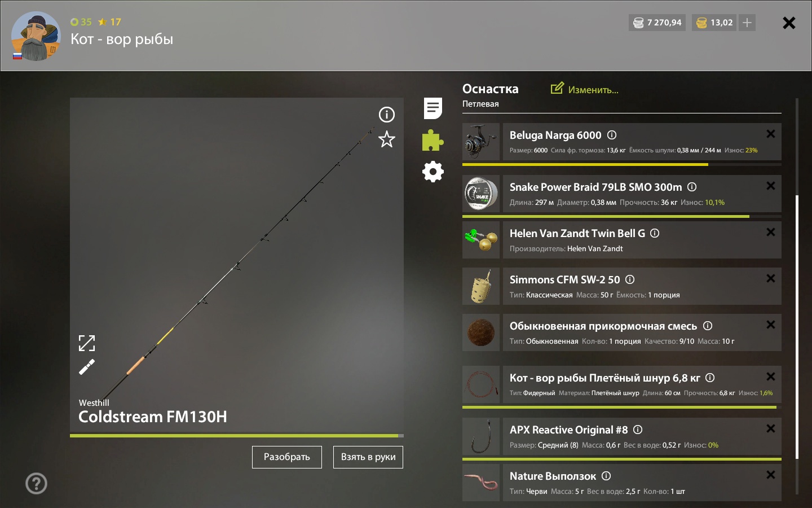Open Изменить rig type link
Image resolution: width=812 pixels, height=508 pixels.
(x=585, y=89)
